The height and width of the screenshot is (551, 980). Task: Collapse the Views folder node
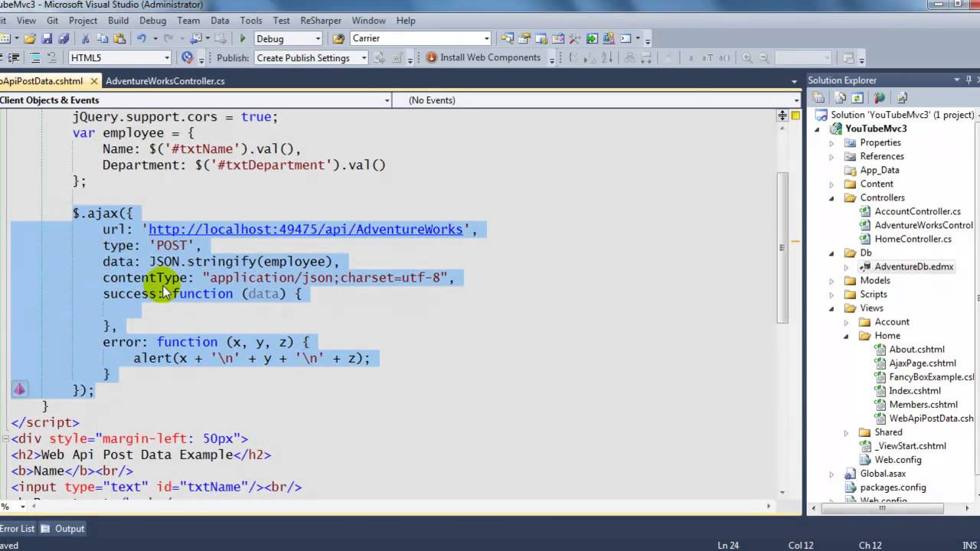(831, 308)
